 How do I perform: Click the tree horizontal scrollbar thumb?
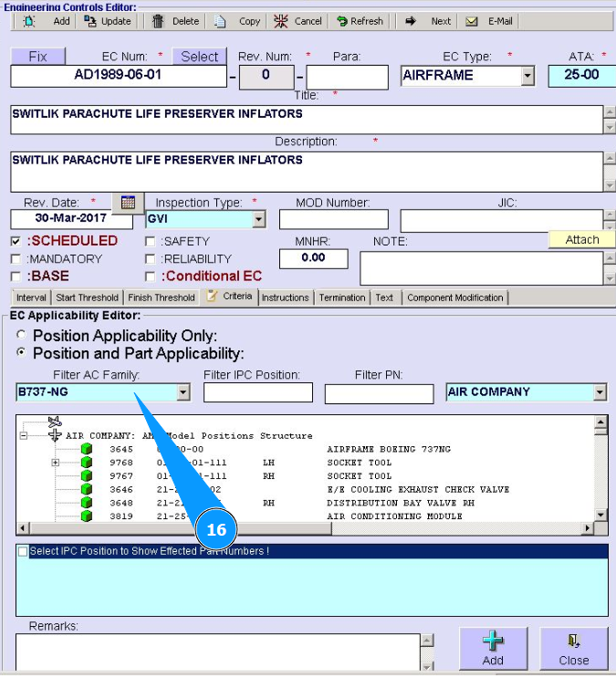pyautogui.click(x=181, y=528)
